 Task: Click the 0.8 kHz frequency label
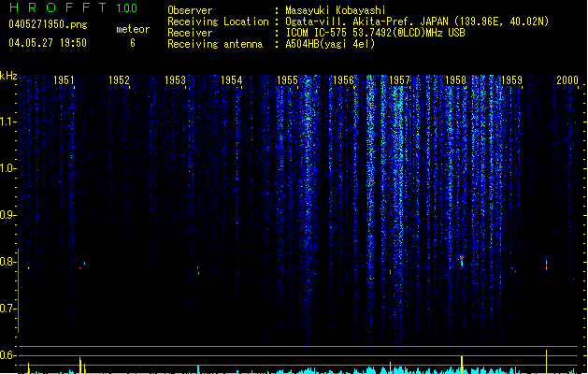(7, 262)
